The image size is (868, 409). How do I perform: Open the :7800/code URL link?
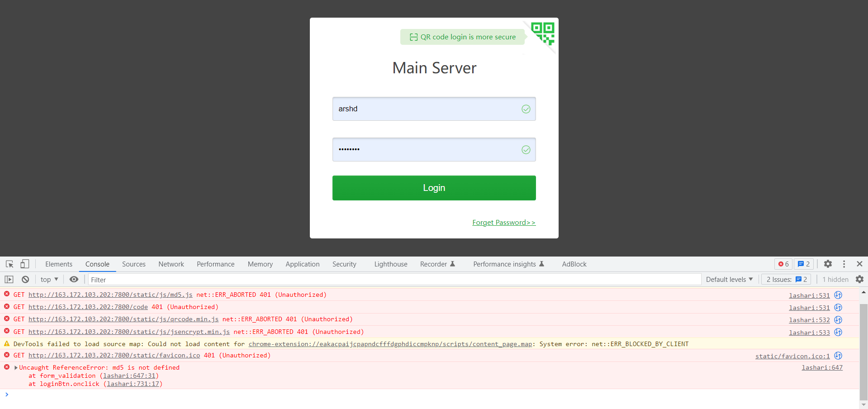point(88,307)
